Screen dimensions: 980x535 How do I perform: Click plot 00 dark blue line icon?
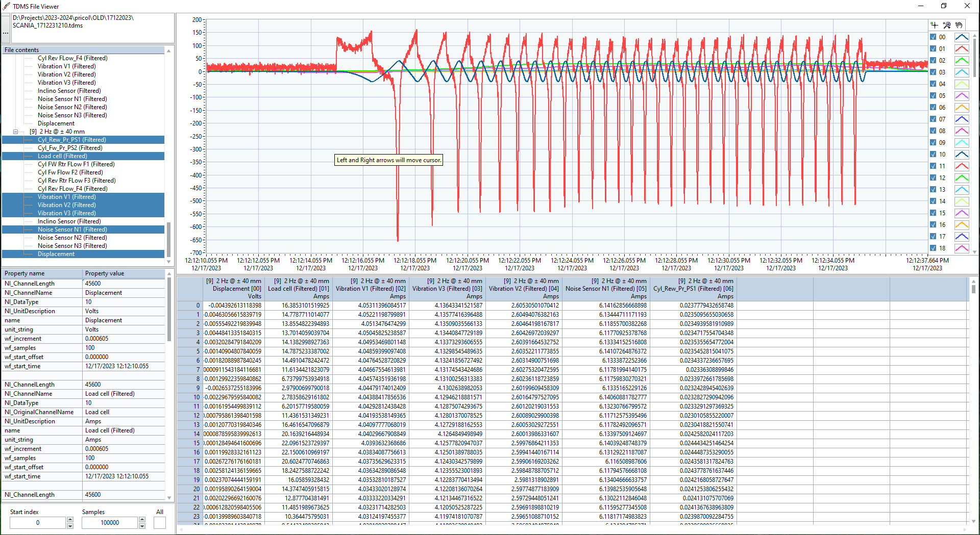click(x=962, y=37)
